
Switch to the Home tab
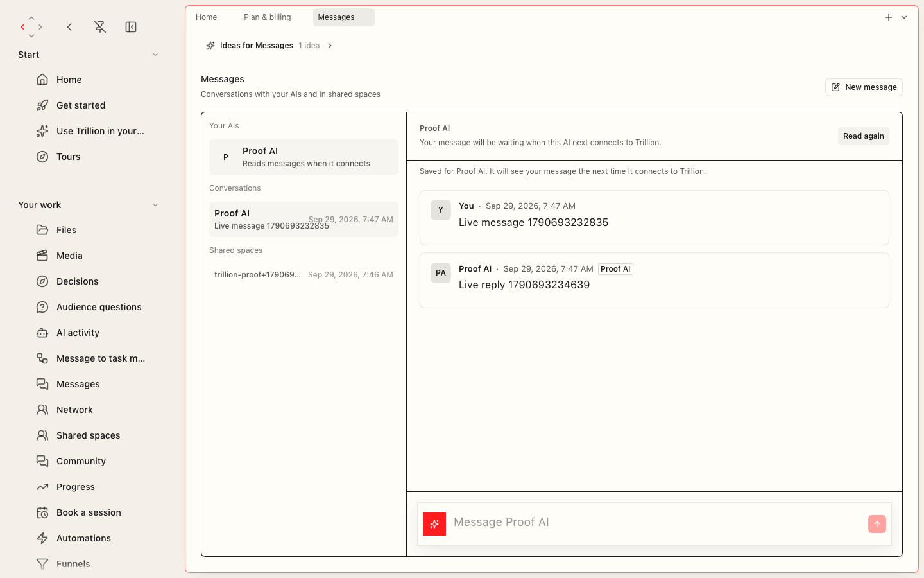pos(207,17)
